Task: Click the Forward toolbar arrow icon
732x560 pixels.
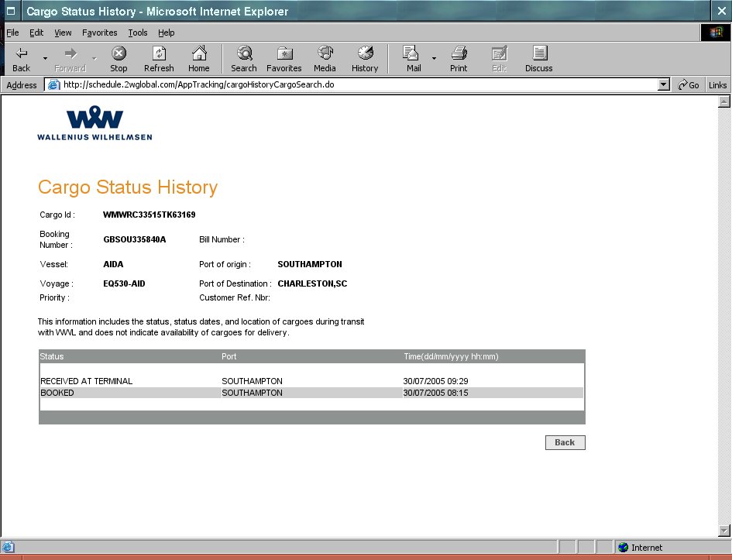Action: click(x=70, y=53)
